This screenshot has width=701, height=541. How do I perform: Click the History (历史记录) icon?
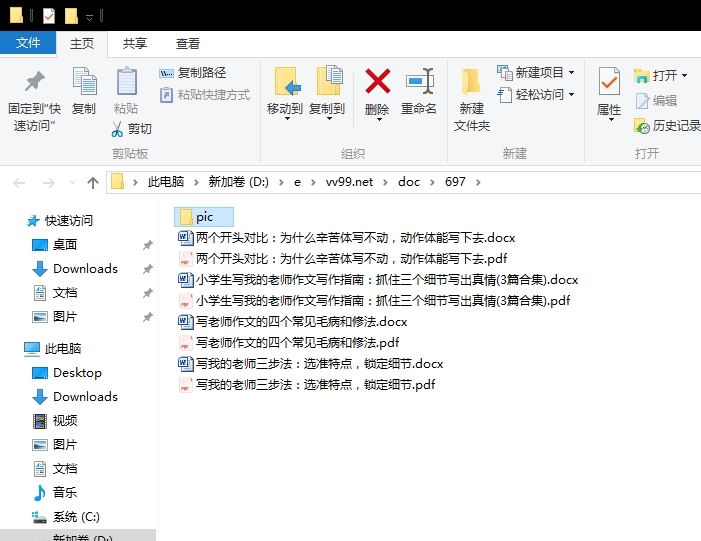tap(642, 126)
